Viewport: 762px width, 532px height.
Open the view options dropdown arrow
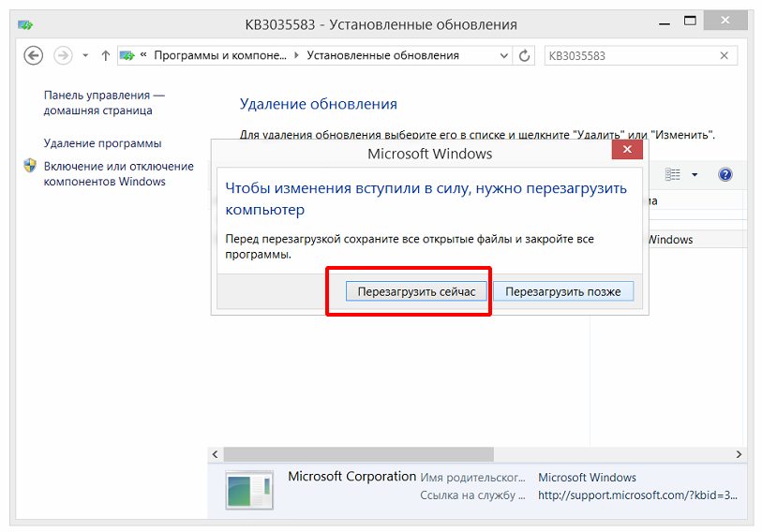(x=695, y=174)
